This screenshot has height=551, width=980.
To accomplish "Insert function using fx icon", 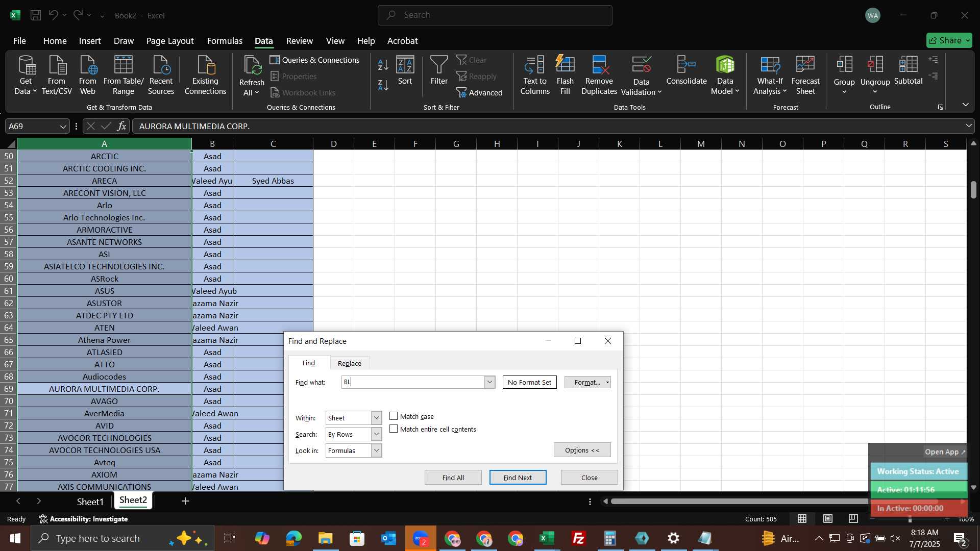I will 121,126.
